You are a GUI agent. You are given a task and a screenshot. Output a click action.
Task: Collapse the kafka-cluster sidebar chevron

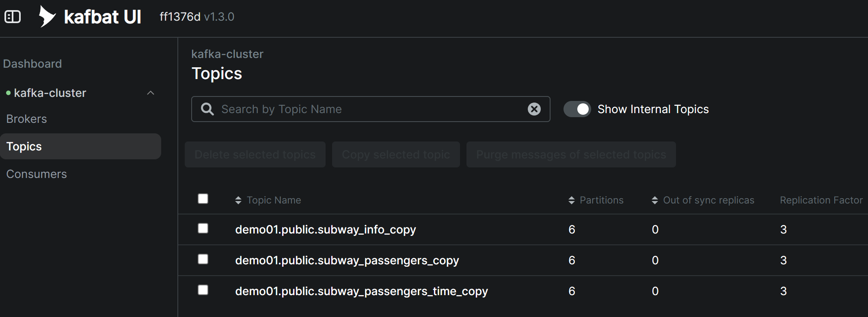click(151, 93)
